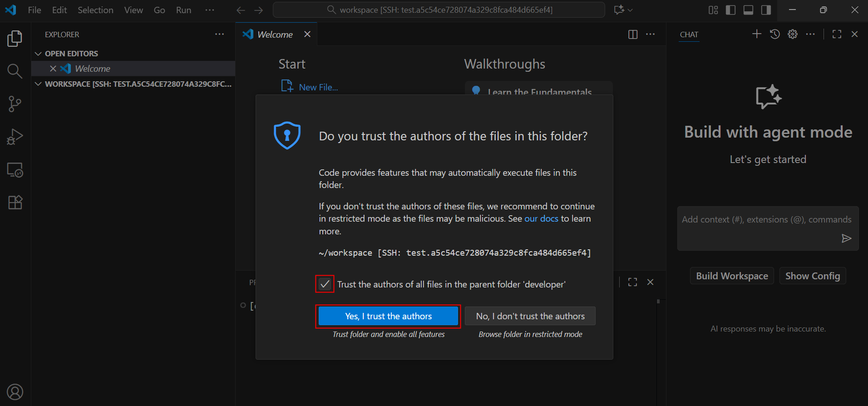
Task: Collapse the Open Editors section
Action: 39,54
